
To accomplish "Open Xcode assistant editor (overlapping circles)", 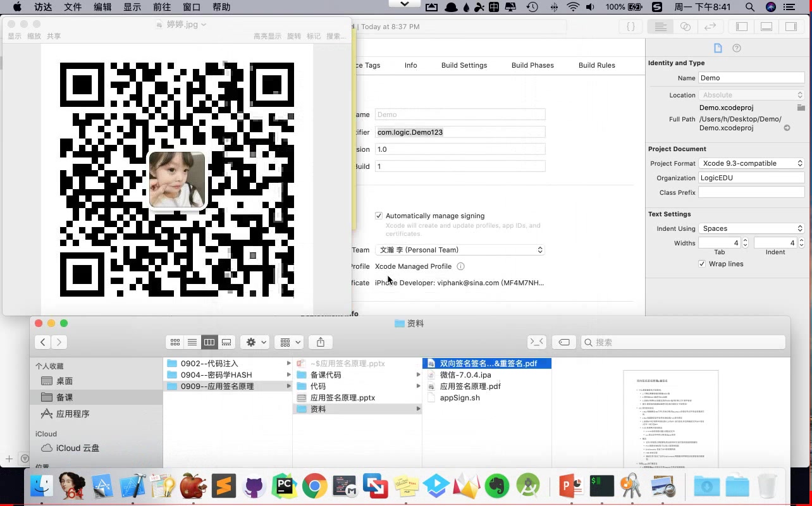I will pos(686,27).
